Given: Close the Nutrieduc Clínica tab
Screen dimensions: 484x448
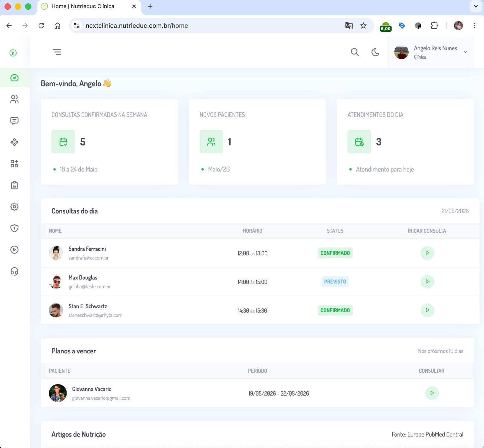Looking at the screenshot, I should [134, 6].
